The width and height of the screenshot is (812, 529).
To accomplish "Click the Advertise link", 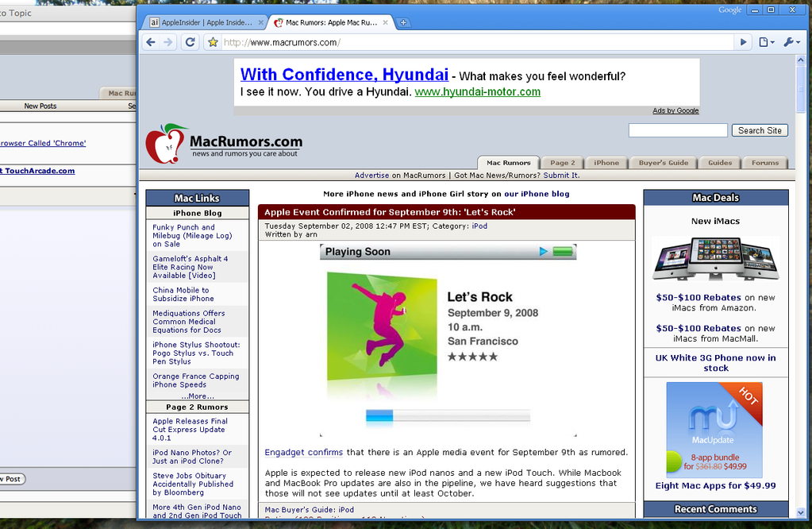I will coord(371,176).
